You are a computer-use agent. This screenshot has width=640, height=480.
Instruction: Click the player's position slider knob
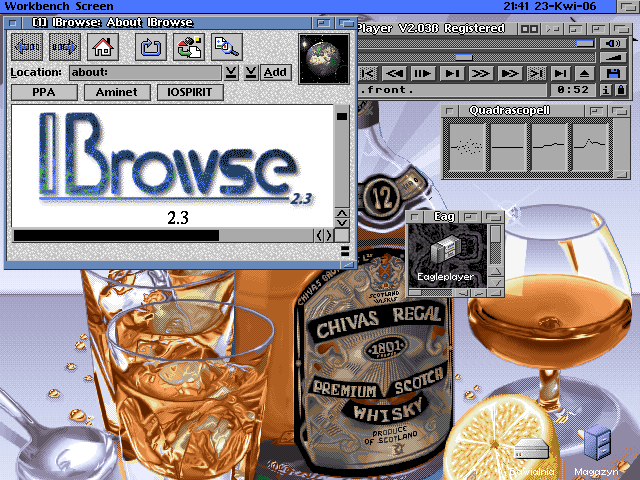click(584, 43)
